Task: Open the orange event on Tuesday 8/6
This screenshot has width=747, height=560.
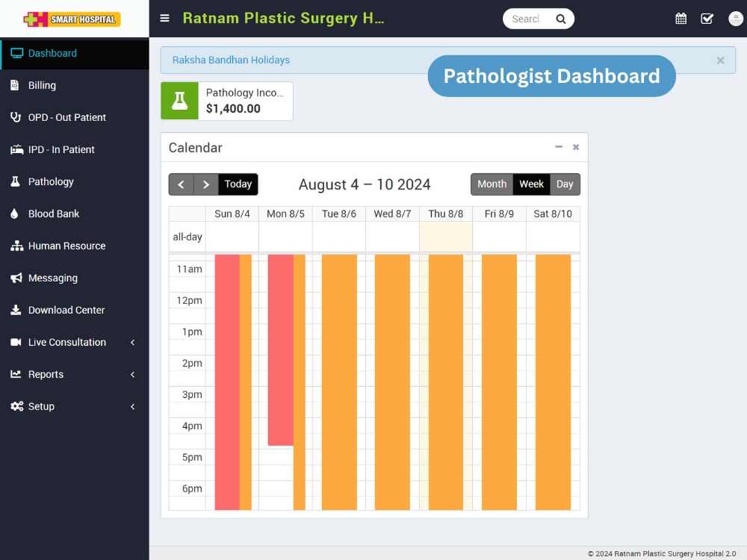Action: (339, 382)
